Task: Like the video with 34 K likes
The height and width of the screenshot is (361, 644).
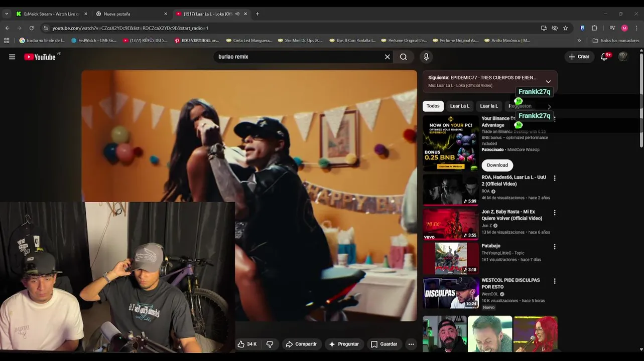Action: point(247,344)
